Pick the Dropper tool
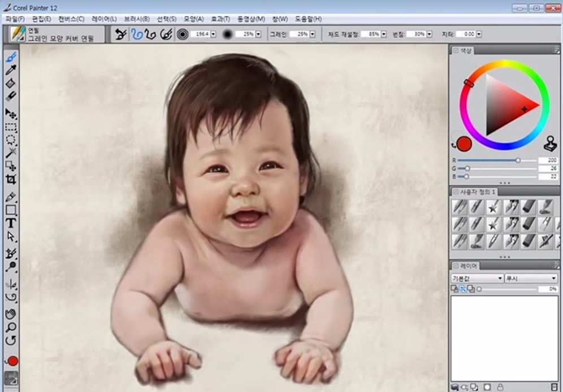The image size is (563, 392). [x=10, y=70]
